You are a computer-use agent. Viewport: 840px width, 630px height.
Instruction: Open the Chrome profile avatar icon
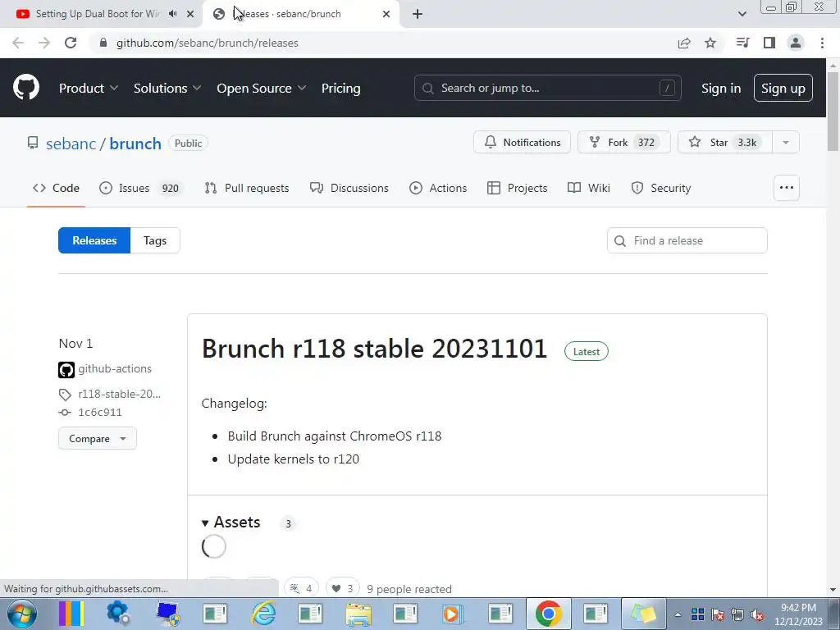[796, 43]
